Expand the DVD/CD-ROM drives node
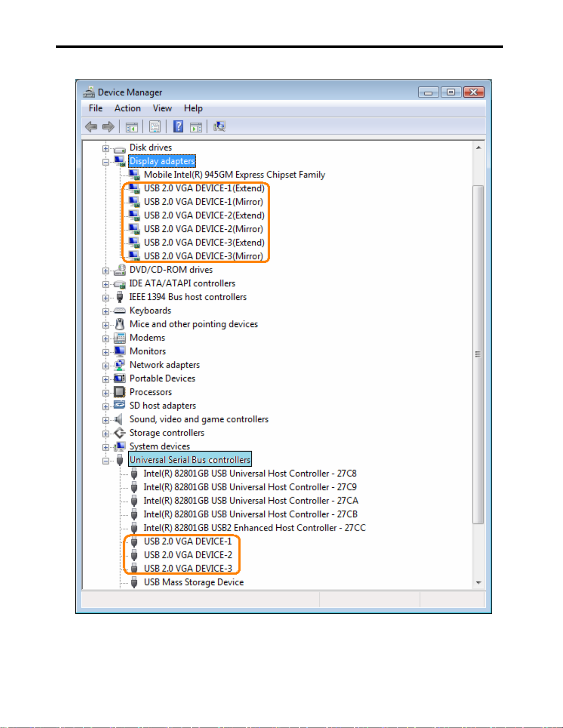 106,271
